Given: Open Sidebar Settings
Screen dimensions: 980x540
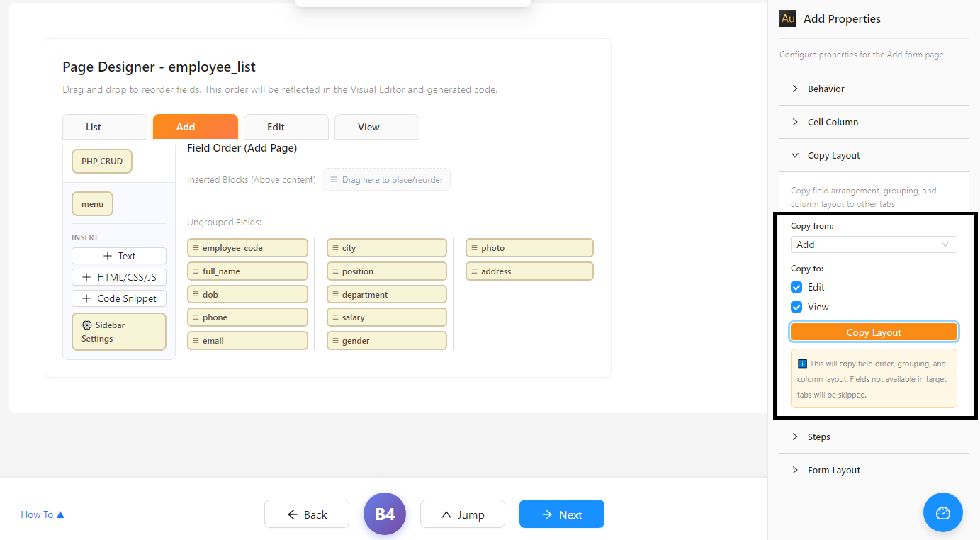Looking at the screenshot, I should pyautogui.click(x=119, y=332).
